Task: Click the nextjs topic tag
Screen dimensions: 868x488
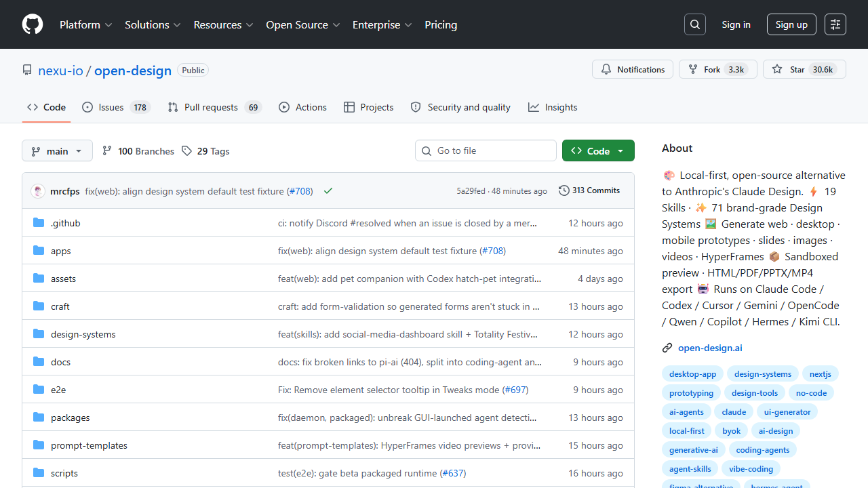Action: [x=820, y=374]
